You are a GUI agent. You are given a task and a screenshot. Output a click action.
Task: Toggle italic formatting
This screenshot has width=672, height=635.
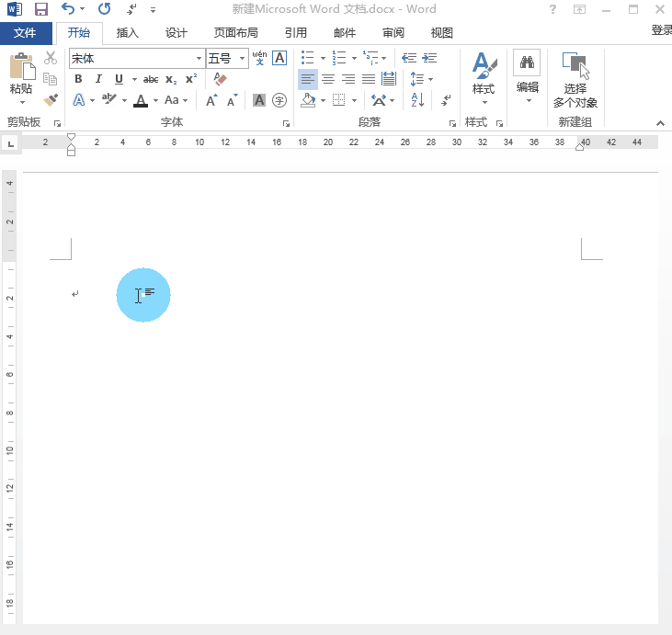click(99, 79)
